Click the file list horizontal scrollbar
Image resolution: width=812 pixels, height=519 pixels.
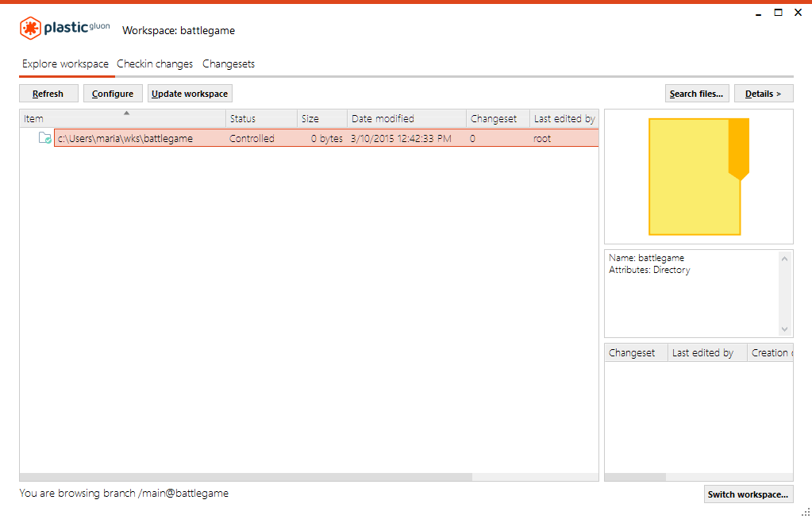pos(246,476)
